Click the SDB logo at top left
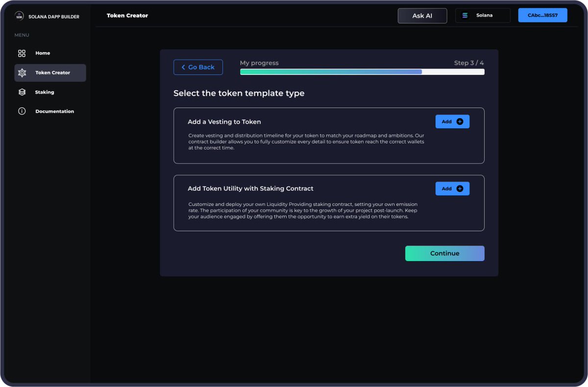 [20, 16]
